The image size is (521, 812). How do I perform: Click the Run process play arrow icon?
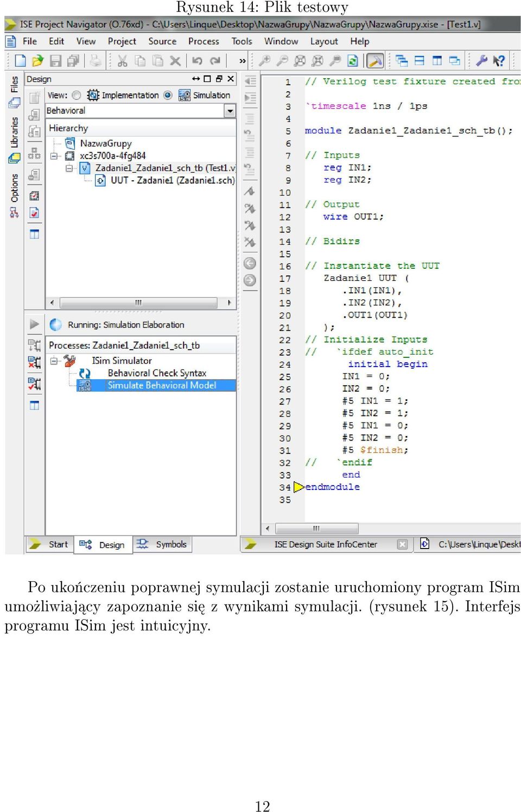[x=34, y=324]
